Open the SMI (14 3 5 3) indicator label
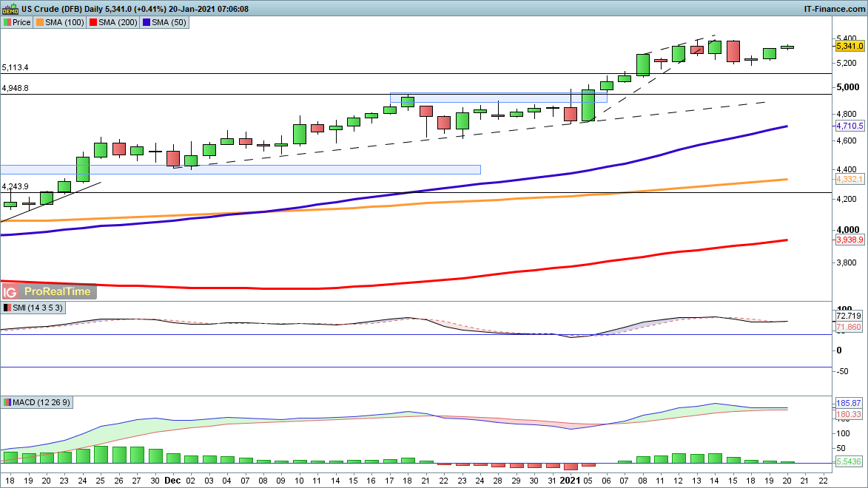Screen dimensions: 868x488 [33, 308]
